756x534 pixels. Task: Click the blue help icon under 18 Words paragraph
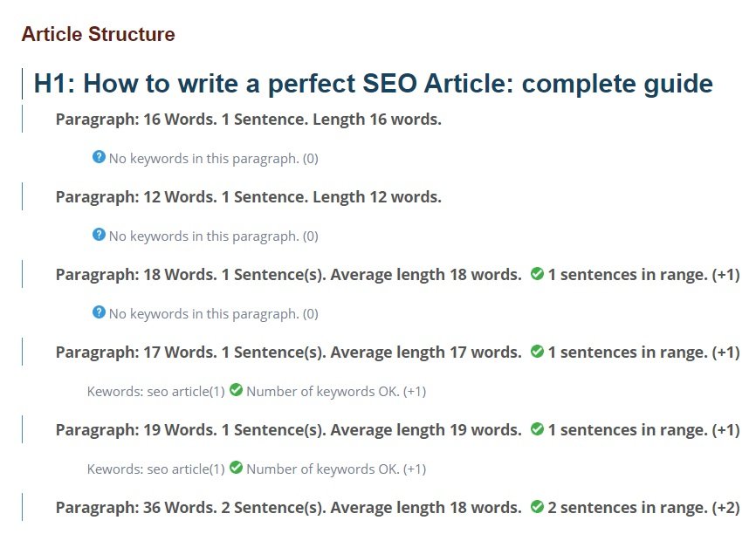click(99, 312)
